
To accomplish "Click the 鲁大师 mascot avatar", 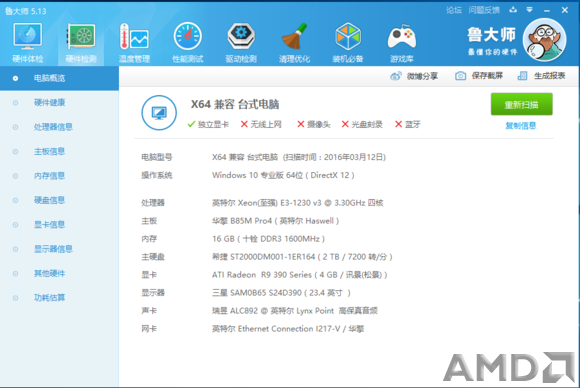I will coord(544,40).
